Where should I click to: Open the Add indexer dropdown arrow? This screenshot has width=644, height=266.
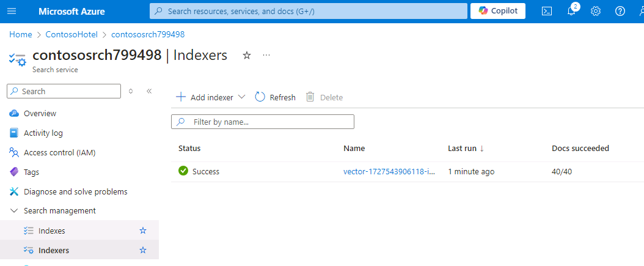[241, 97]
